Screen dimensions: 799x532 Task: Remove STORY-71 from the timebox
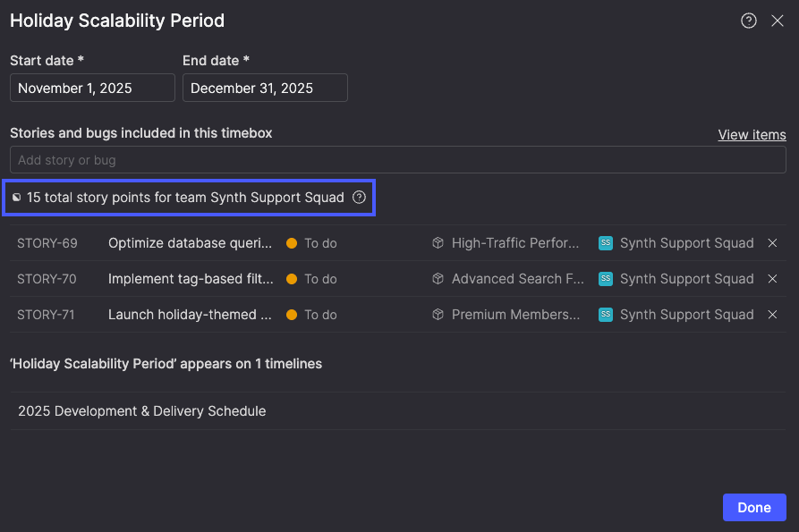click(x=772, y=315)
